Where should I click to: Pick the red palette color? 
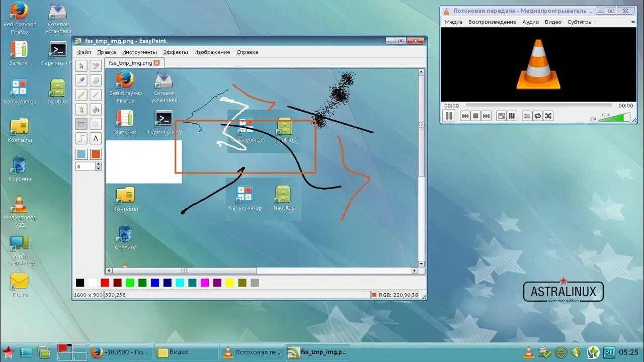[x=105, y=283]
